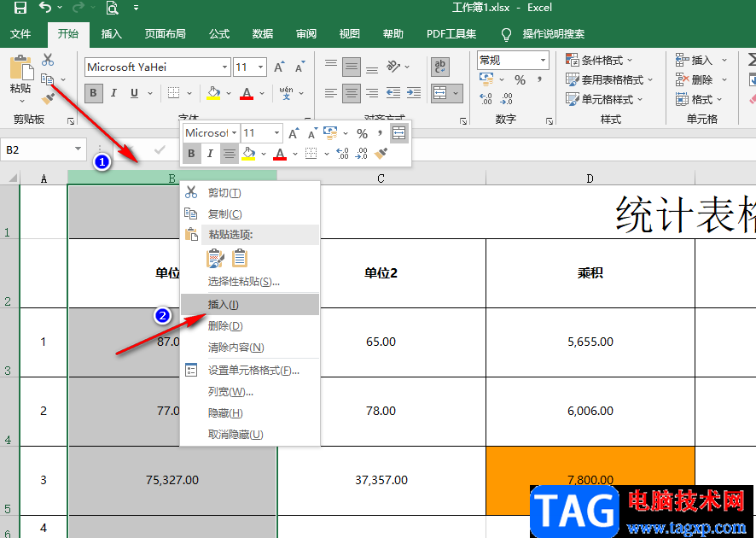
Task: Click the accounting number format icon
Action: tap(486, 79)
